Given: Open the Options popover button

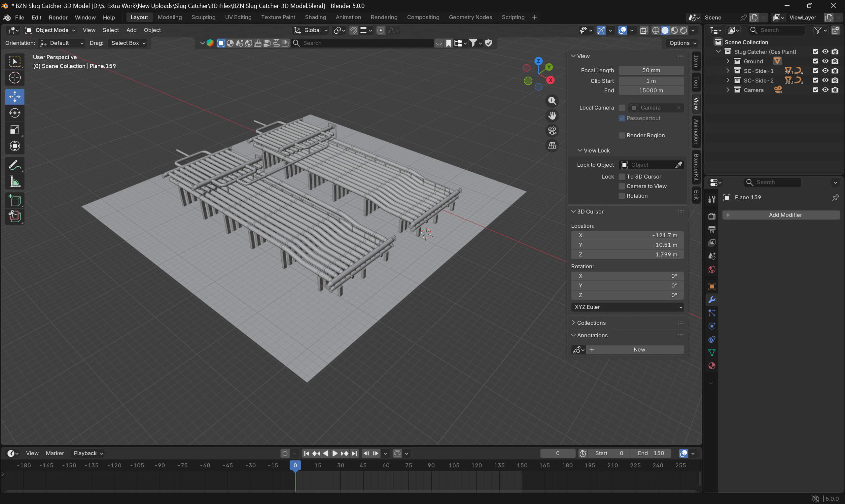Looking at the screenshot, I should tap(682, 43).
